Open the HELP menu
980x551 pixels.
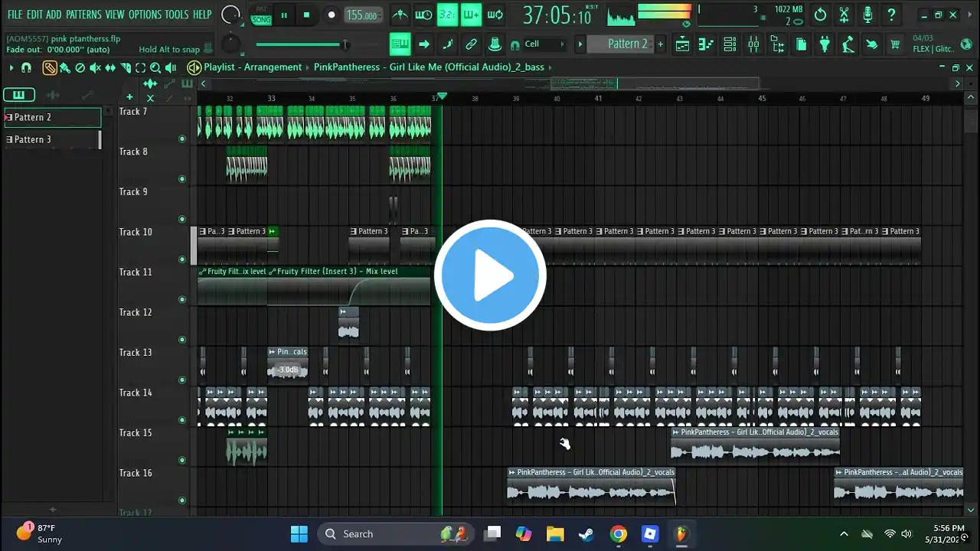tap(202, 15)
